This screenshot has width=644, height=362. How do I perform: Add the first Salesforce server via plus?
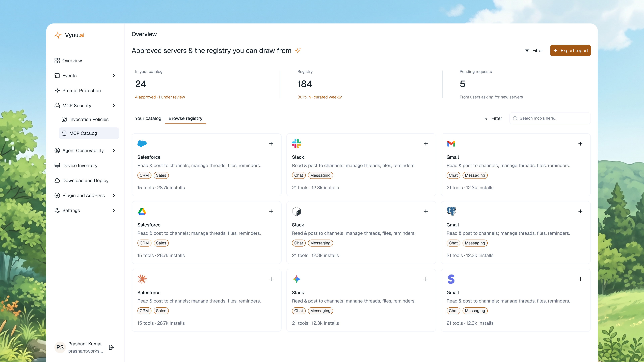(x=271, y=144)
